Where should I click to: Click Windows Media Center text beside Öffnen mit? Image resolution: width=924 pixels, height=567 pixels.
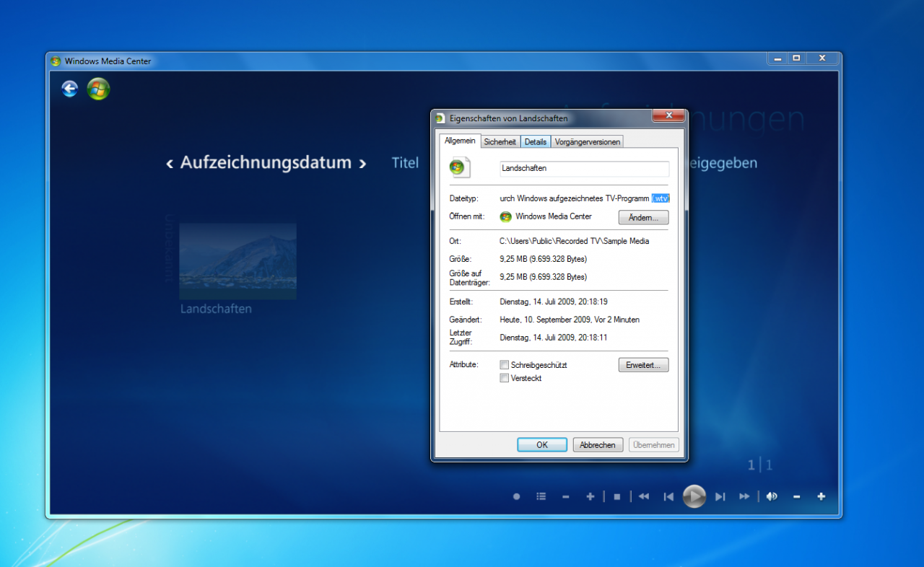coord(554,216)
